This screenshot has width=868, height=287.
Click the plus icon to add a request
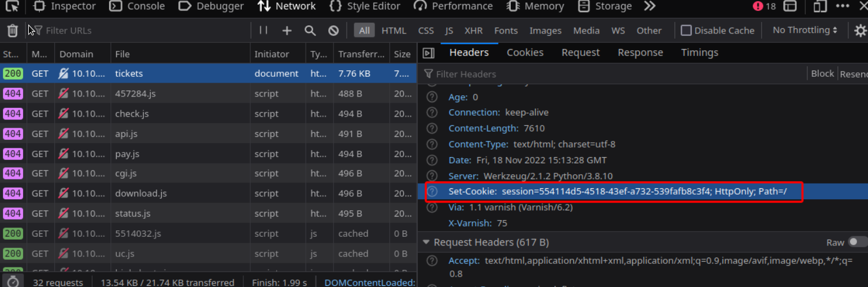(x=287, y=31)
